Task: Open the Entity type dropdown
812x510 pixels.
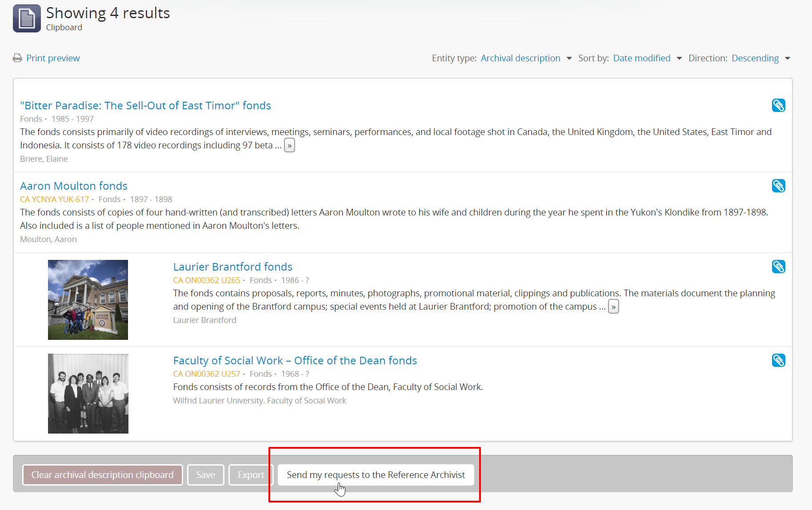Action: click(x=526, y=58)
